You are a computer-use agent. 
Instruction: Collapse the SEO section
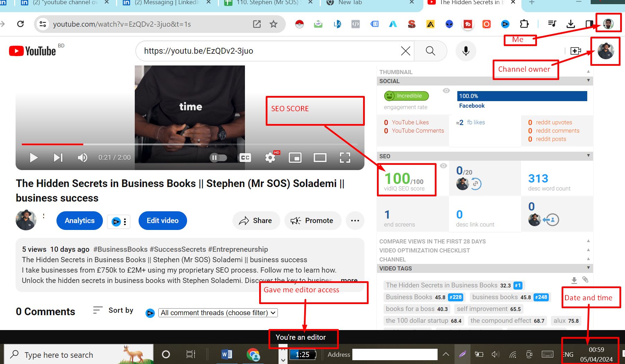click(485, 156)
